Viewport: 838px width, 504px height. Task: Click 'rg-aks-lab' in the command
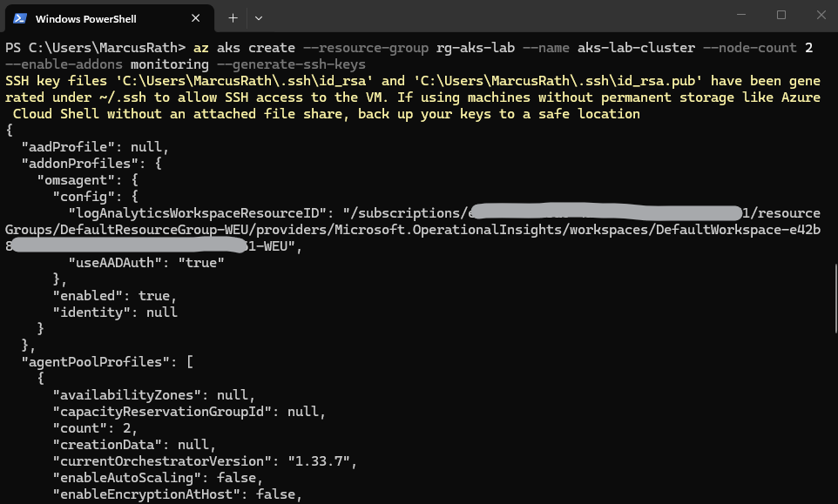(x=476, y=48)
